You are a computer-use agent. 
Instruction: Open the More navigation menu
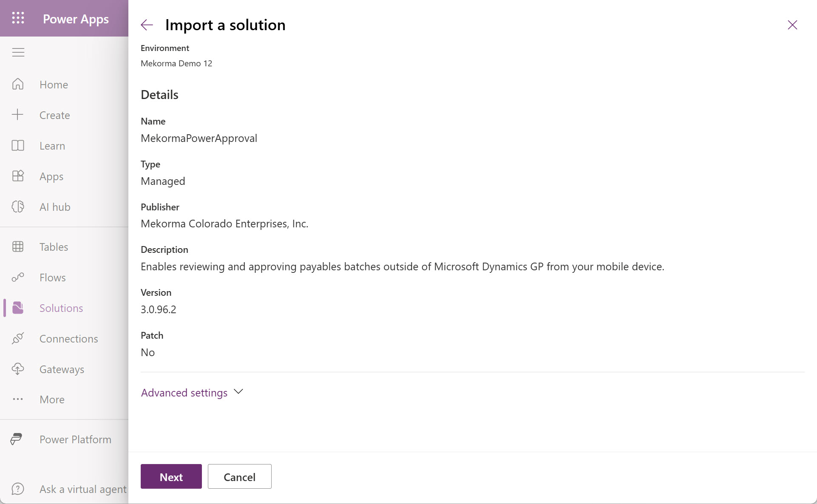tap(52, 399)
